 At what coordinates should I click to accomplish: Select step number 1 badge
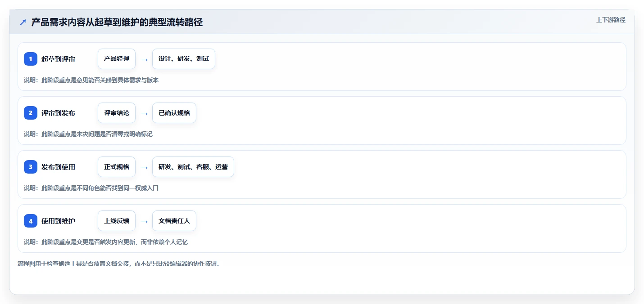(31, 59)
